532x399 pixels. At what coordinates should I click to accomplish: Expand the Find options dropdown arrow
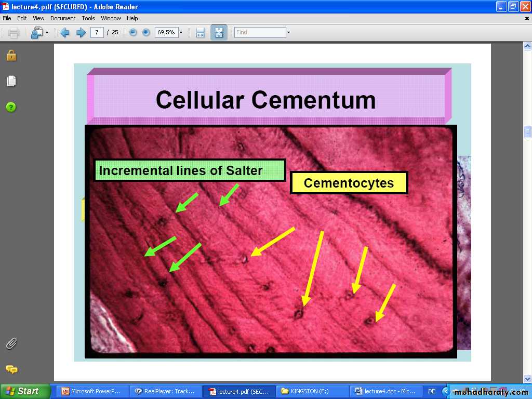point(288,32)
